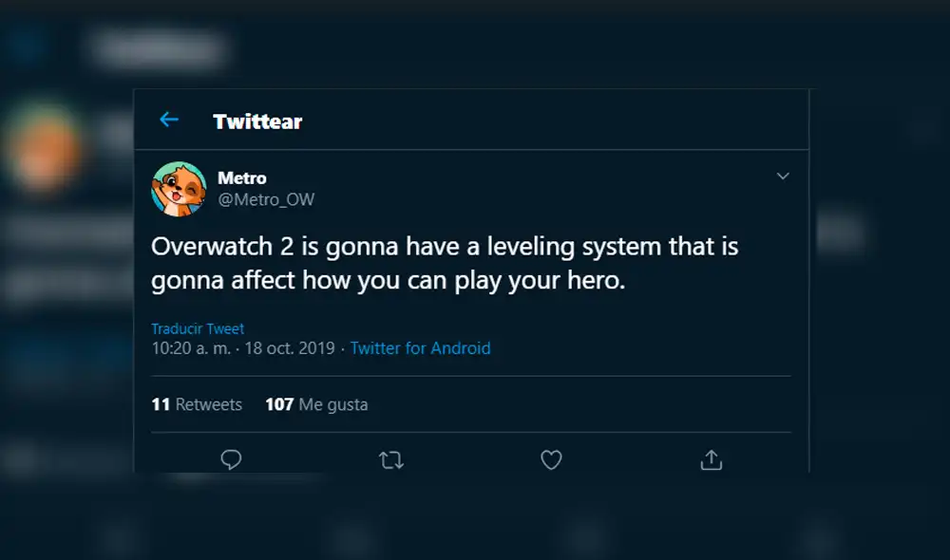Select the Twittear header title
950x560 pixels.
(256, 121)
